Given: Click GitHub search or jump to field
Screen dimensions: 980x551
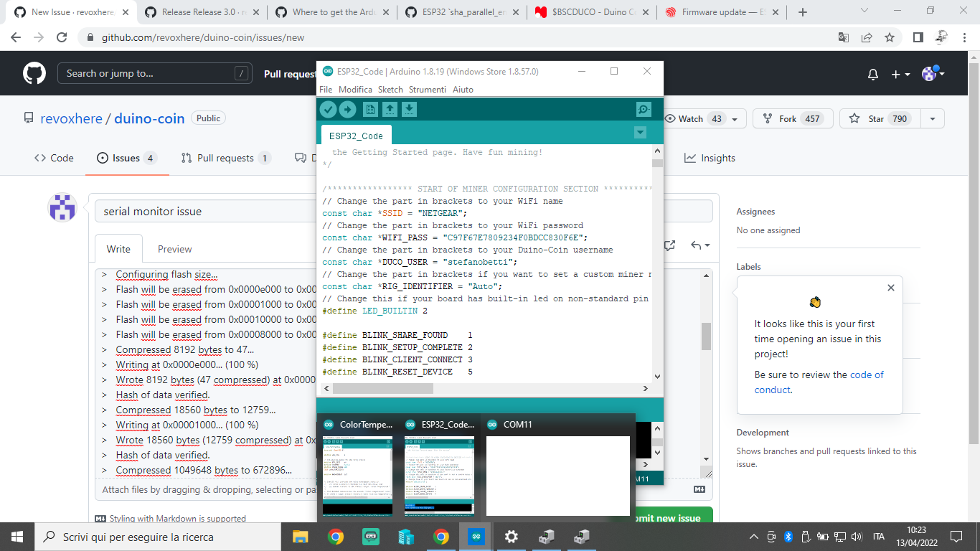Looking at the screenshot, I should coord(155,73).
